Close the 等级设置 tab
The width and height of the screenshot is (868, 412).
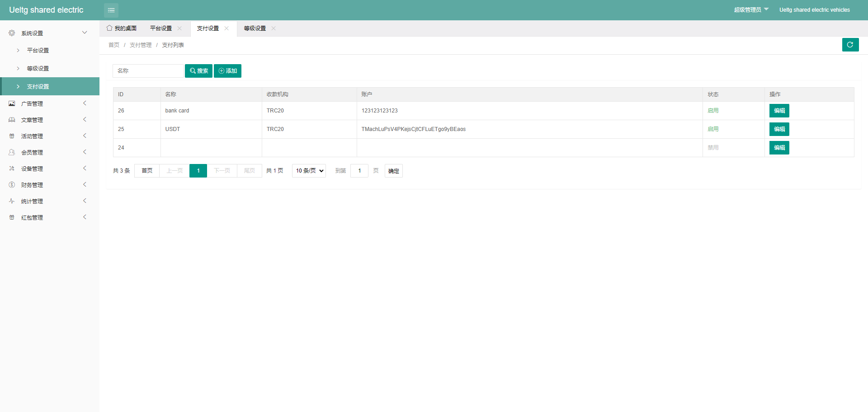click(274, 28)
